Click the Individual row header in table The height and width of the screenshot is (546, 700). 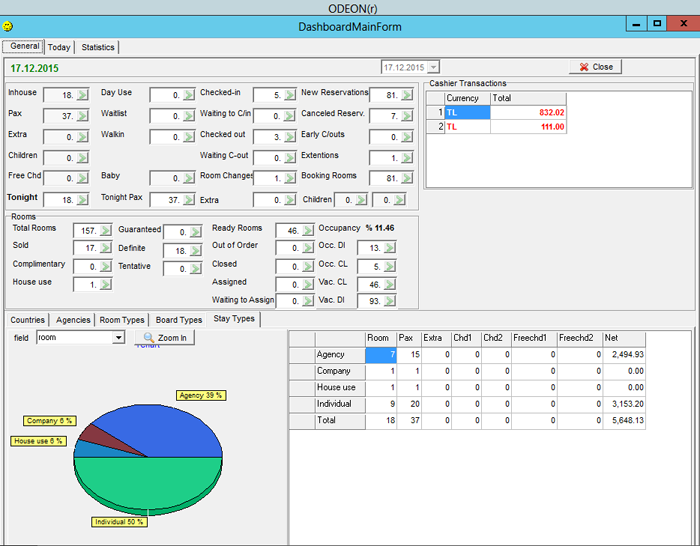(340, 404)
